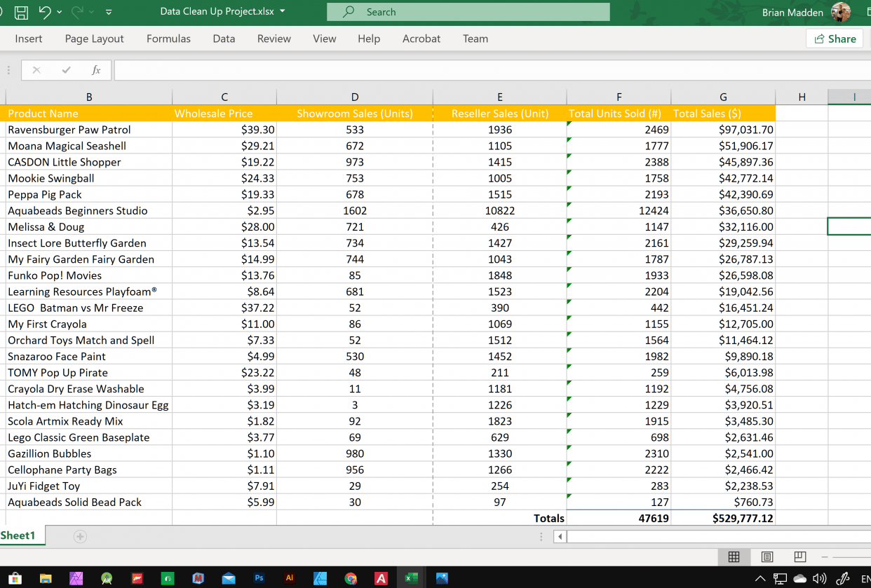Viewport: 871px width, 588px height.
Task: Open Customize Quick Access Toolbar dropdown
Action: point(108,12)
